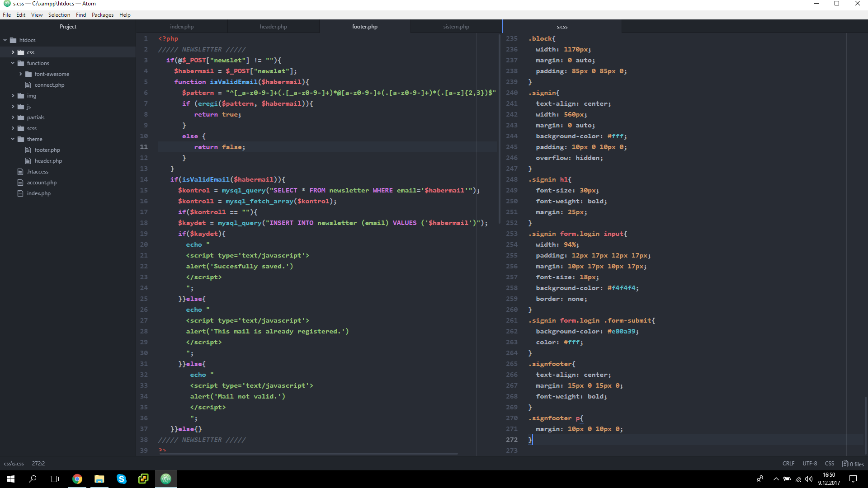Change the CSS grammar selector
The width and height of the screenshot is (868, 488).
coord(830,464)
